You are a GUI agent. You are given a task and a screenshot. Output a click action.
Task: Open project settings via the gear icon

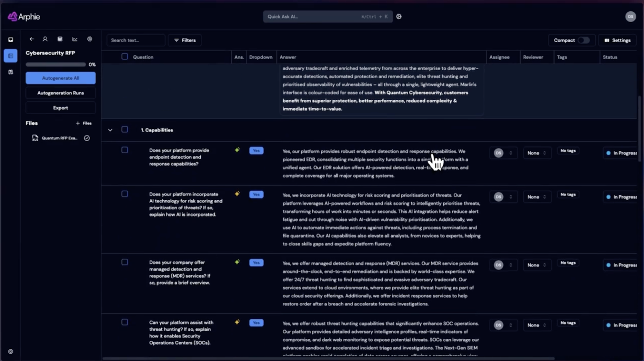click(x=90, y=39)
